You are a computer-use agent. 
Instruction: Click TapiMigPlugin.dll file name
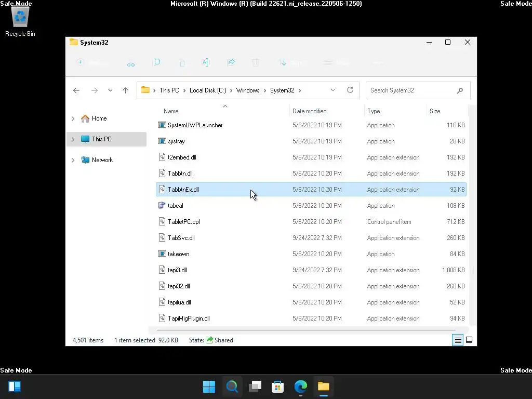coord(189,318)
